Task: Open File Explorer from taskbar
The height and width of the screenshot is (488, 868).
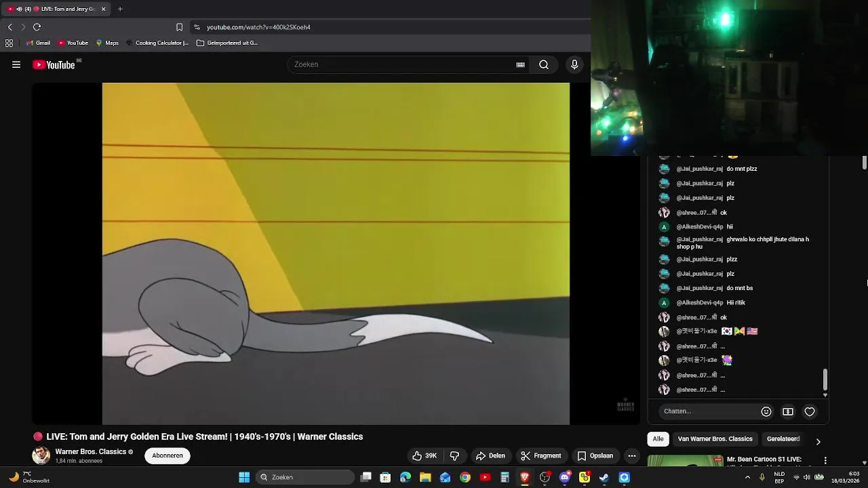Action: tap(425, 477)
